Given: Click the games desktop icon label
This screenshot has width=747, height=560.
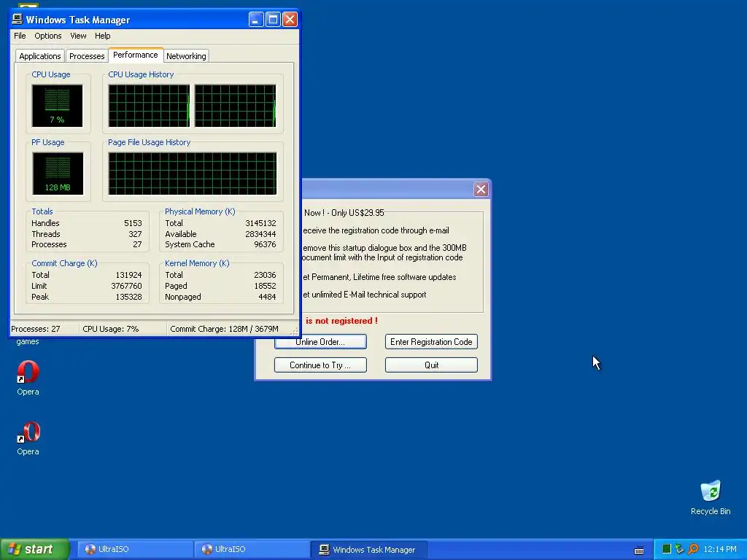Looking at the screenshot, I should (28, 341).
